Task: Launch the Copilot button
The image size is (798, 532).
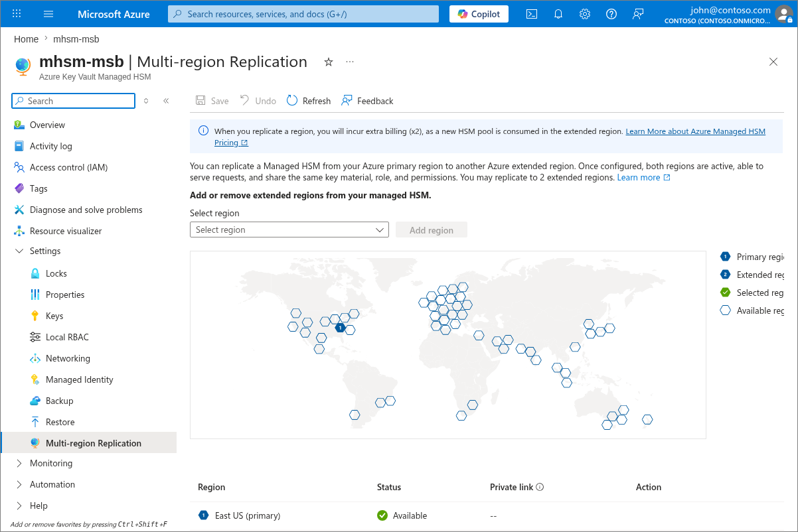Action: (479, 14)
